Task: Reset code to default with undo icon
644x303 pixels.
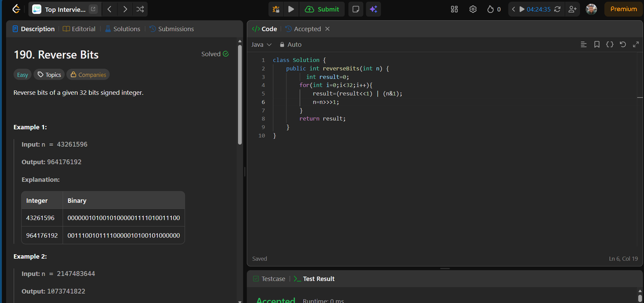Action: (622, 45)
